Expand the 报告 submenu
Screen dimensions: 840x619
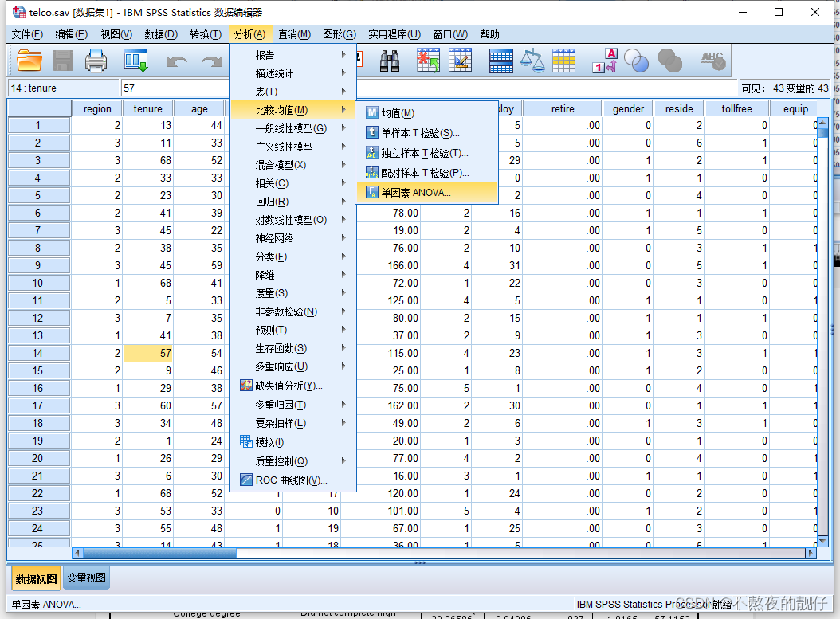(292, 55)
